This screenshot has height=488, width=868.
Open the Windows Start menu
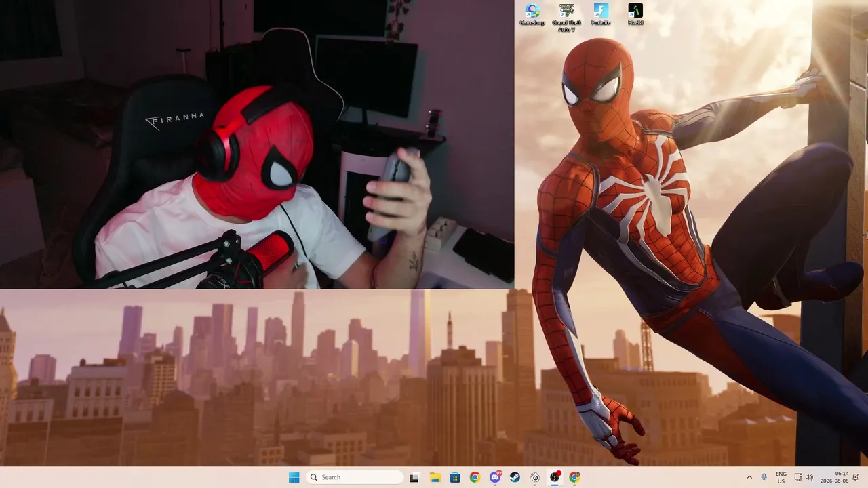tap(294, 477)
